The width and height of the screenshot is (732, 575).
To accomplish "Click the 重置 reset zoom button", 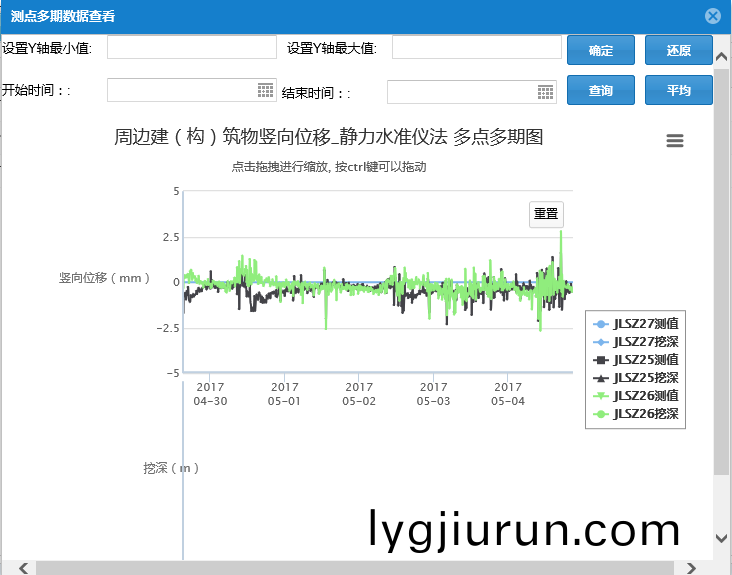I will pyautogui.click(x=546, y=214).
